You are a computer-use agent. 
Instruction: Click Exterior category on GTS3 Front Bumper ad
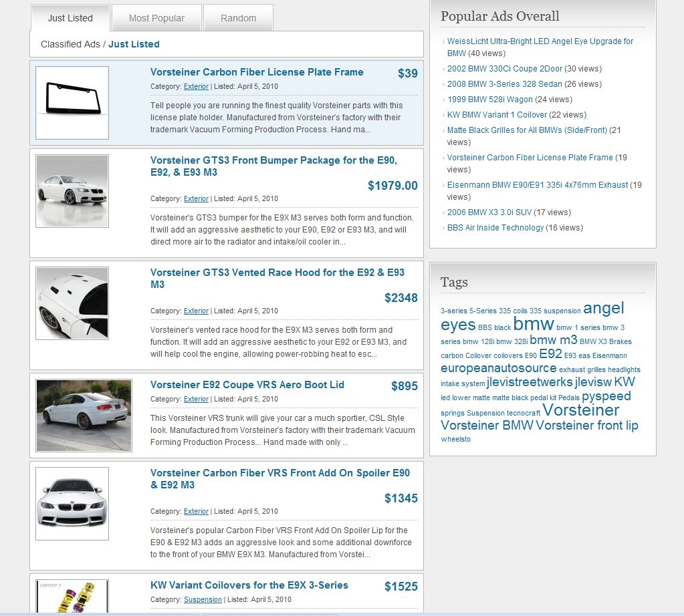[196, 198]
